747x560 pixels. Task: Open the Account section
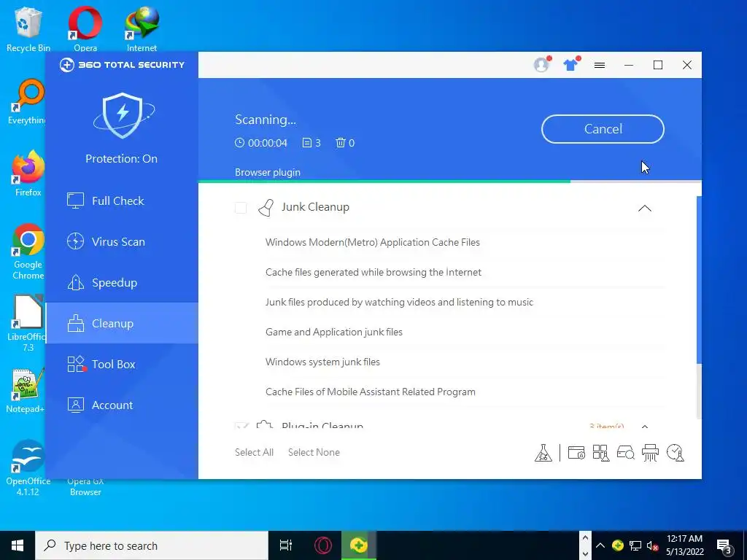(122, 405)
